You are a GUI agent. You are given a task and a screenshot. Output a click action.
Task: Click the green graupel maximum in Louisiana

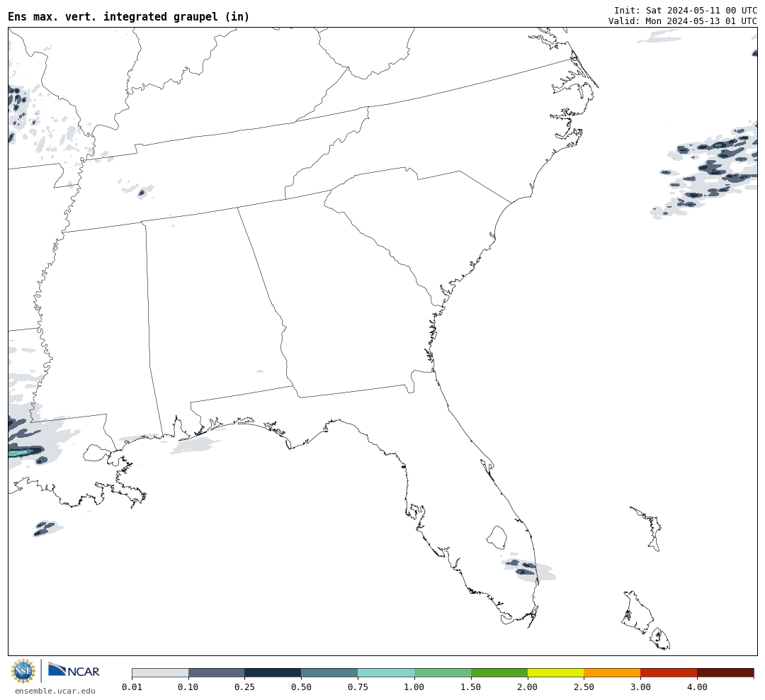tap(20, 453)
